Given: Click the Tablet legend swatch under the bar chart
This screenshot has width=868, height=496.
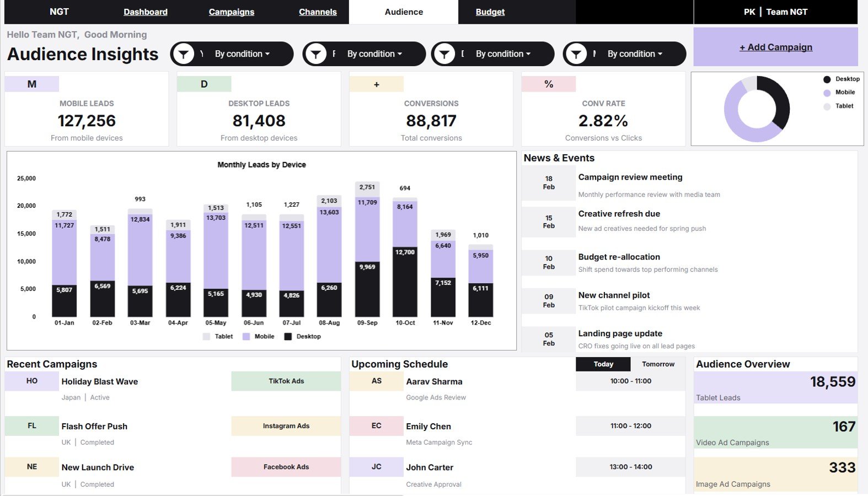Looking at the screenshot, I should pos(207,336).
